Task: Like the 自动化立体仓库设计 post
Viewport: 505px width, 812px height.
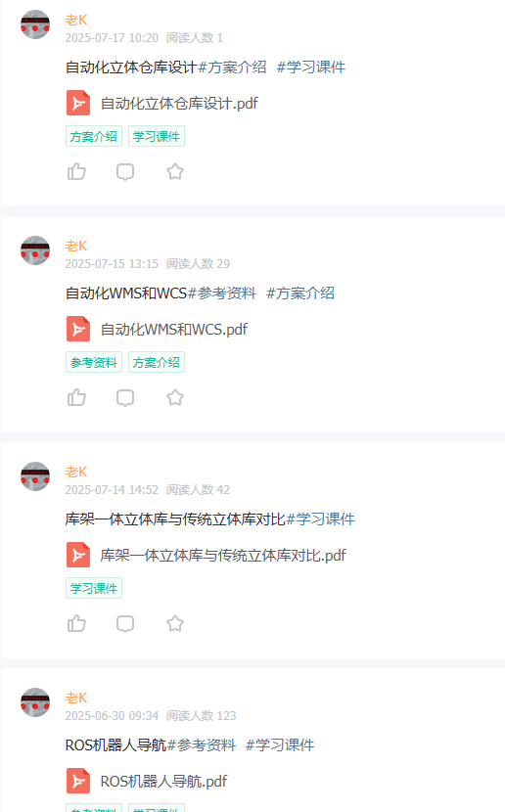Action: pyautogui.click(x=76, y=171)
